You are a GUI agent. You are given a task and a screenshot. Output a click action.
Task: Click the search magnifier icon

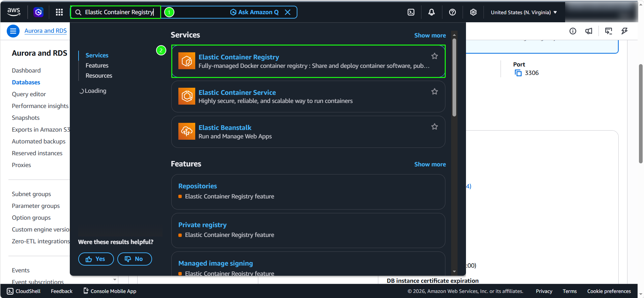click(78, 12)
